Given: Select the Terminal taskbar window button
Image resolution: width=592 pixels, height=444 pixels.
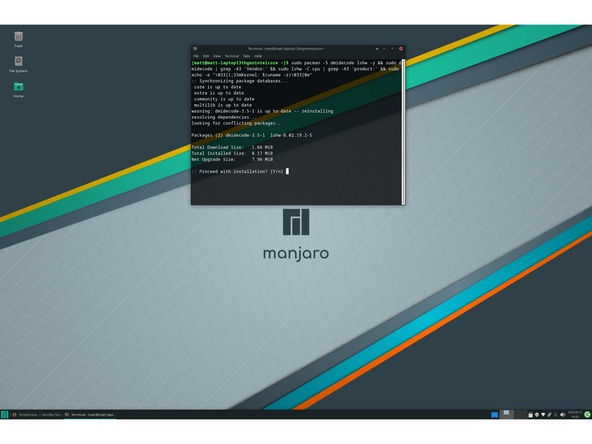Looking at the screenshot, I should (90, 415).
